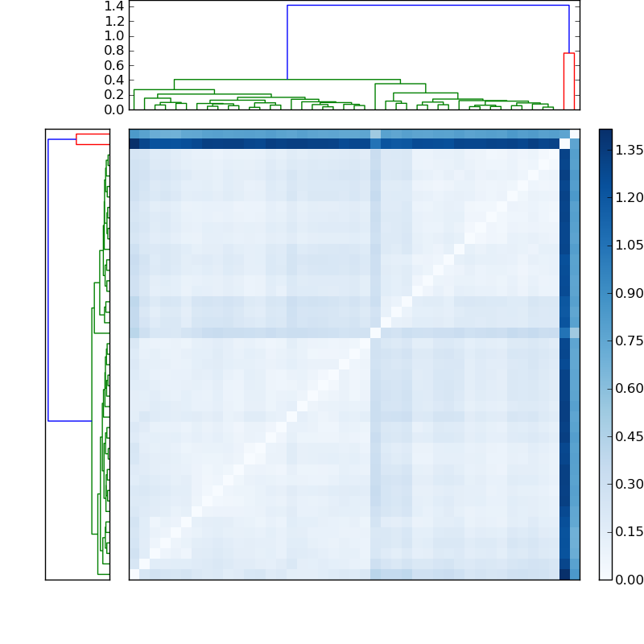Click the darkest cell in heatmap's bottom row
The width and height of the screenshot is (644, 644).
[x=564, y=574]
